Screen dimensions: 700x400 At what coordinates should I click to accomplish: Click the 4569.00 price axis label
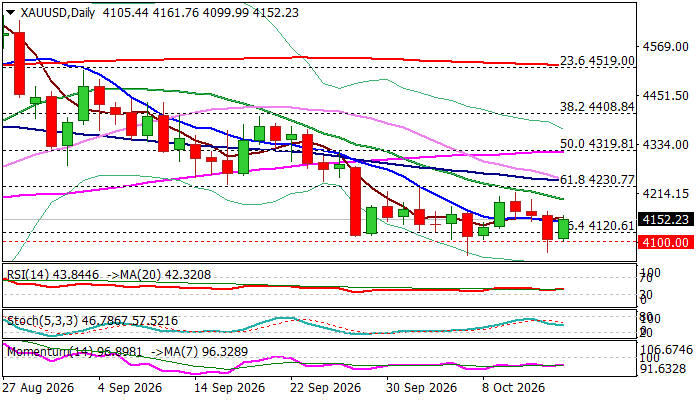(x=665, y=46)
